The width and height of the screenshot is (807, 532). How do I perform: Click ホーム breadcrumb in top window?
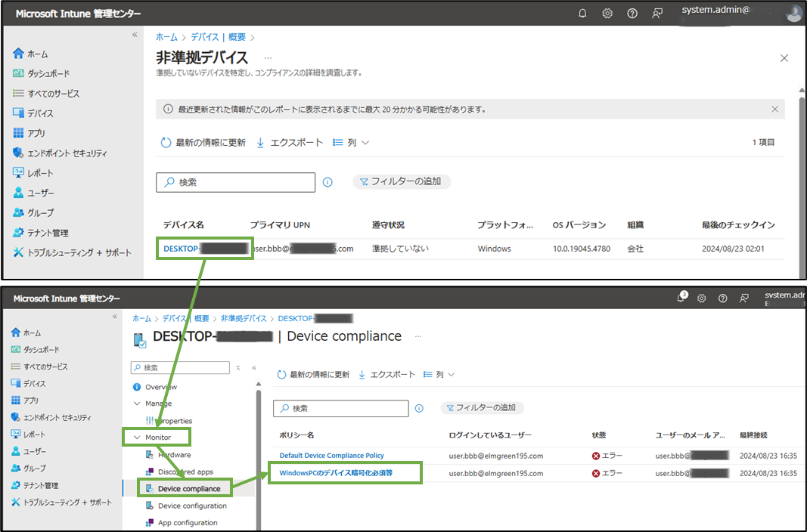coord(166,37)
